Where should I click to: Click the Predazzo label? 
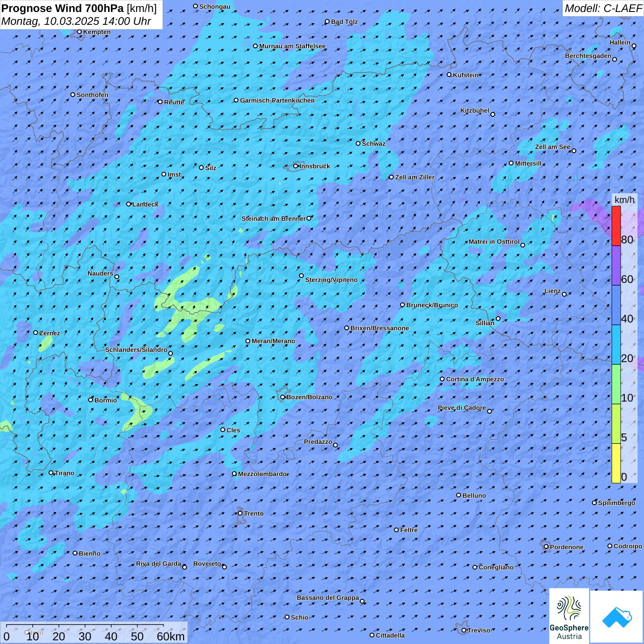click(318, 442)
